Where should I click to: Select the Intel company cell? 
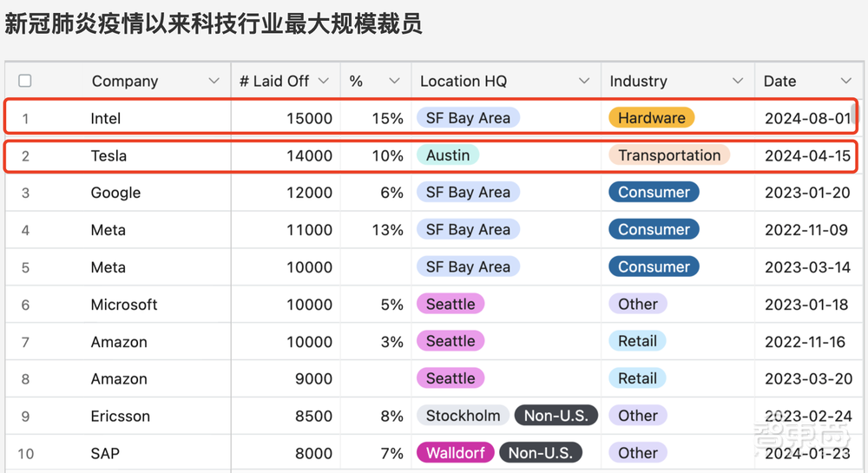point(106,119)
